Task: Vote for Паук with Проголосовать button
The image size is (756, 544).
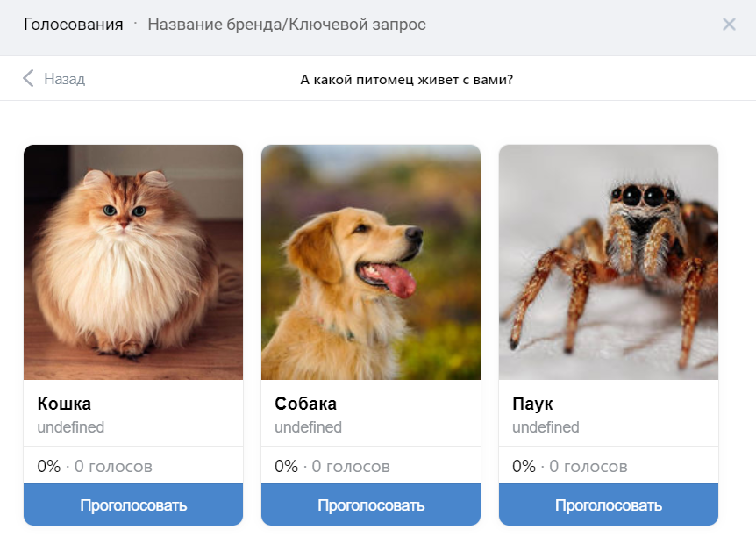Action: [x=609, y=505]
